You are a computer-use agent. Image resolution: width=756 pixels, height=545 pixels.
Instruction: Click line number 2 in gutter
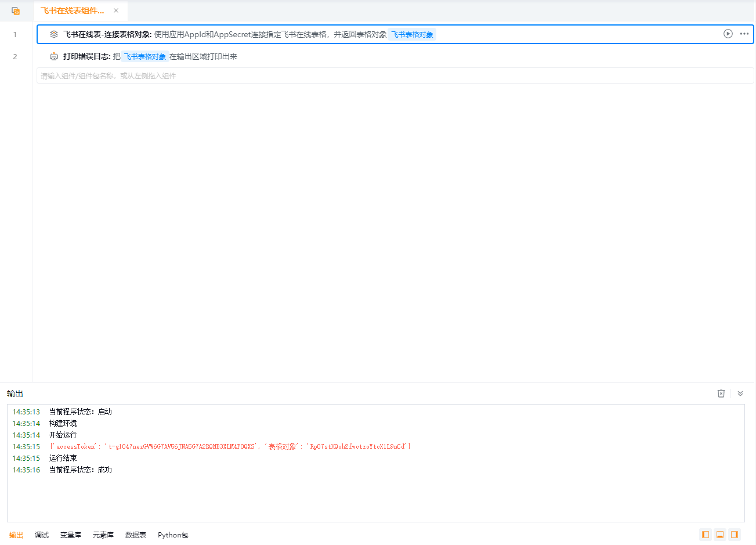[15, 56]
